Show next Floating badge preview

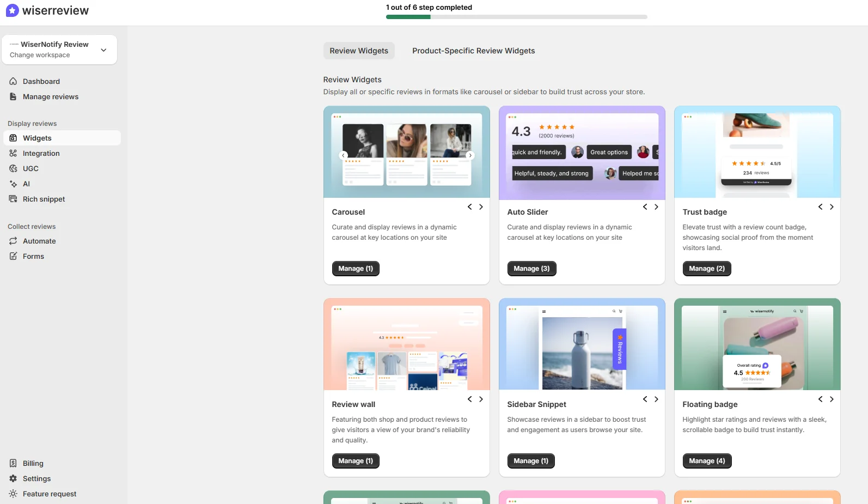pos(832,399)
